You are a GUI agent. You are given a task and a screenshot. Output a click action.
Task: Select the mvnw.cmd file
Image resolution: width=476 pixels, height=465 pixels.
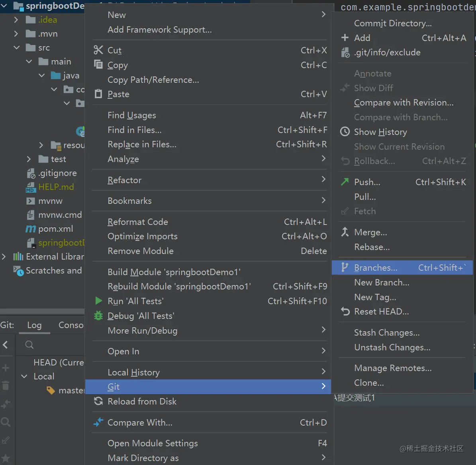click(60, 215)
